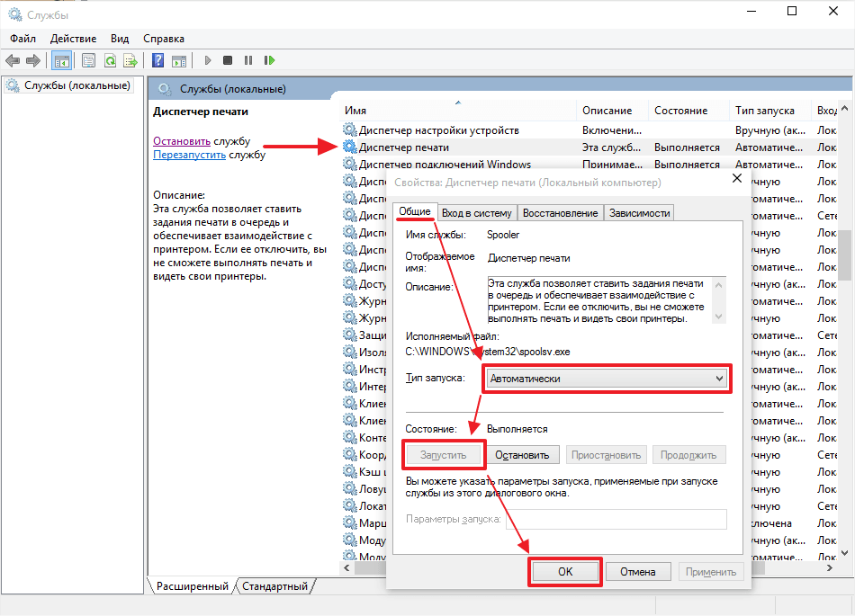Select the Диспетчер настройки устройств row name
The width and height of the screenshot is (855, 616).
[x=439, y=130]
